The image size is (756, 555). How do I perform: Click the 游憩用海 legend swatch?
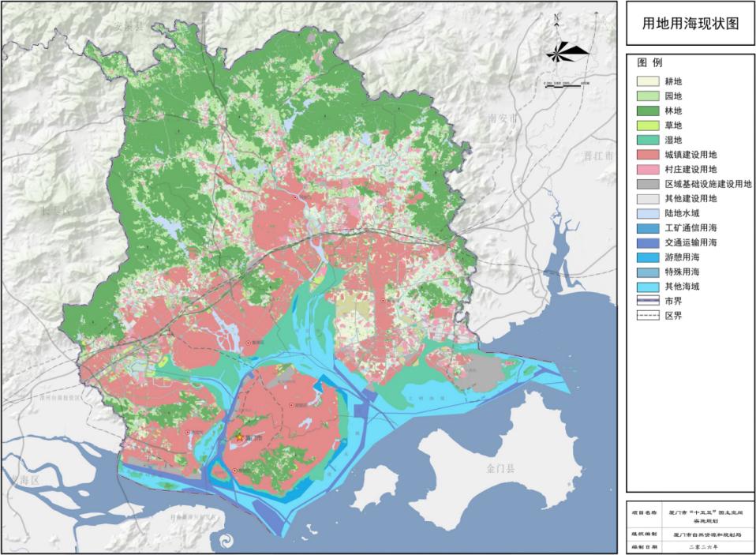(x=648, y=257)
